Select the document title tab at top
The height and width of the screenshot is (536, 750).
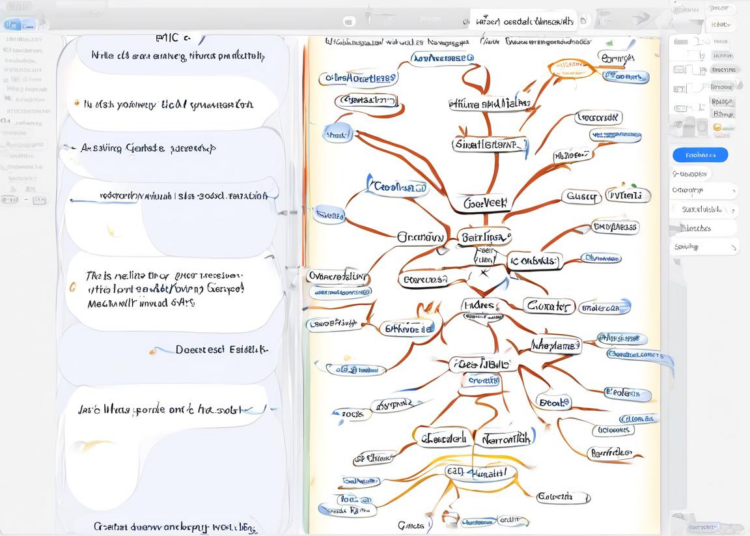coord(524,20)
